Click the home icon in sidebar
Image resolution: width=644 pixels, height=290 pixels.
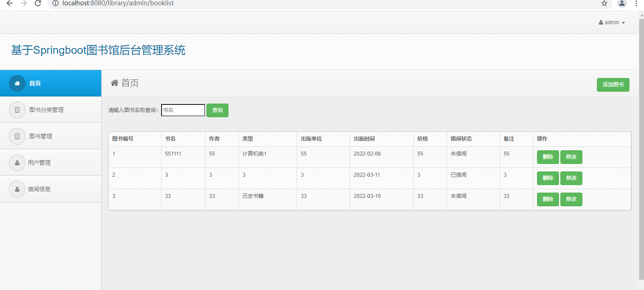17,83
